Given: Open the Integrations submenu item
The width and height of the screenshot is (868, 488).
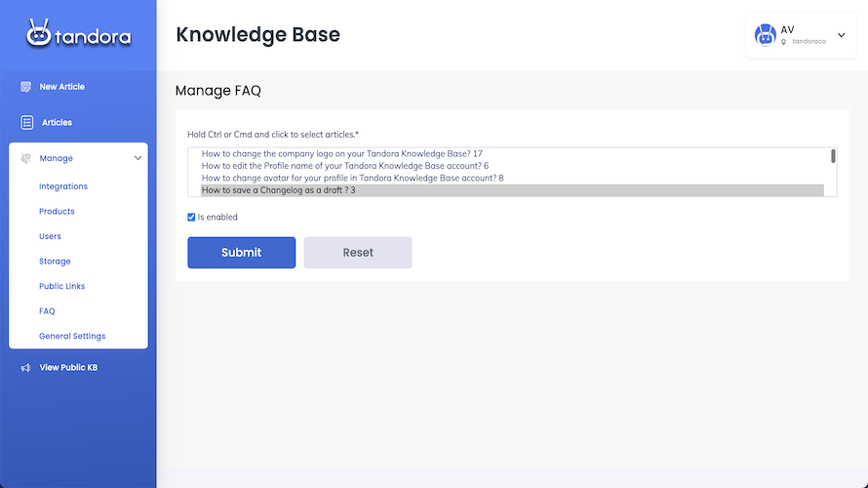Looking at the screenshot, I should (63, 186).
